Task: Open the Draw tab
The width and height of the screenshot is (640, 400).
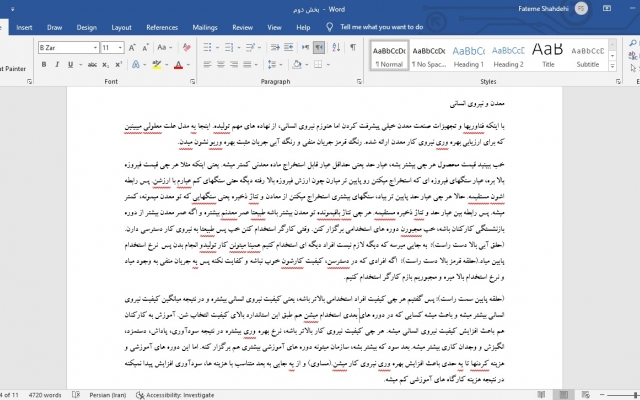Action: pos(54,27)
